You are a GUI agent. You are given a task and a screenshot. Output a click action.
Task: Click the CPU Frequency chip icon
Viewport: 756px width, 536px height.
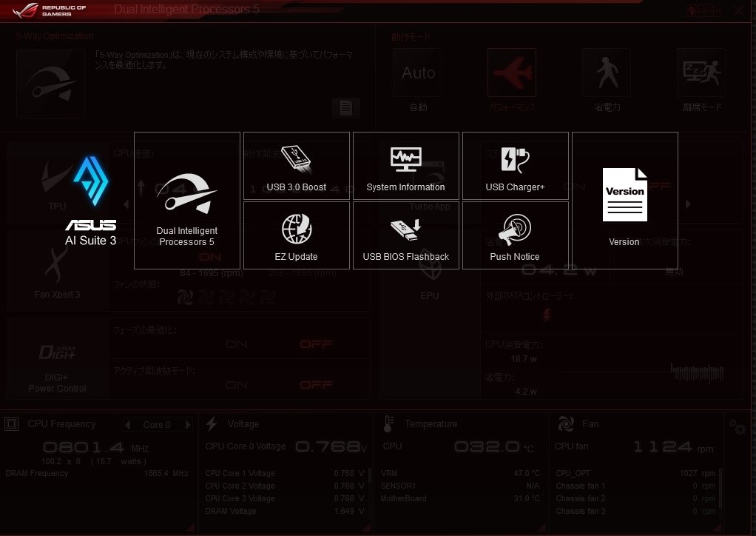[12, 424]
